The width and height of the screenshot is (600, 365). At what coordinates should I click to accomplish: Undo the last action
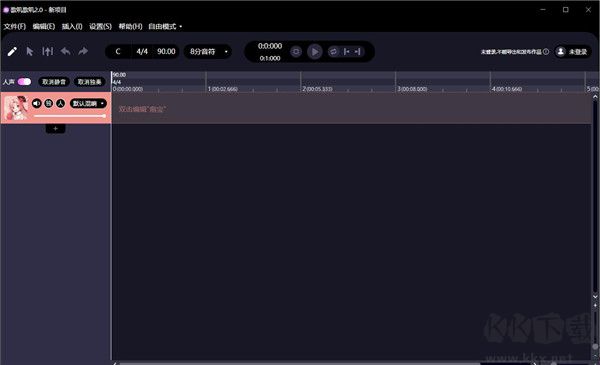[66, 51]
